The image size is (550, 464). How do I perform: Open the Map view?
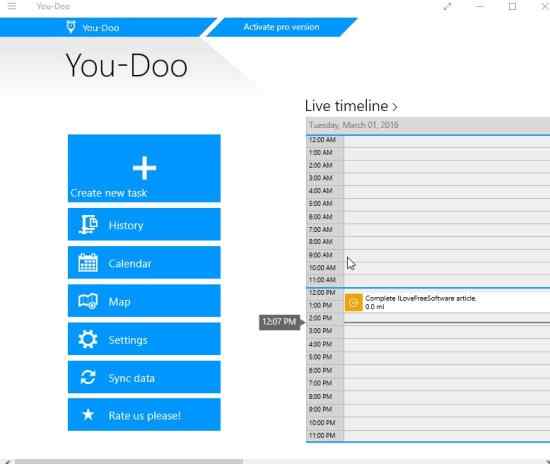pos(144,301)
